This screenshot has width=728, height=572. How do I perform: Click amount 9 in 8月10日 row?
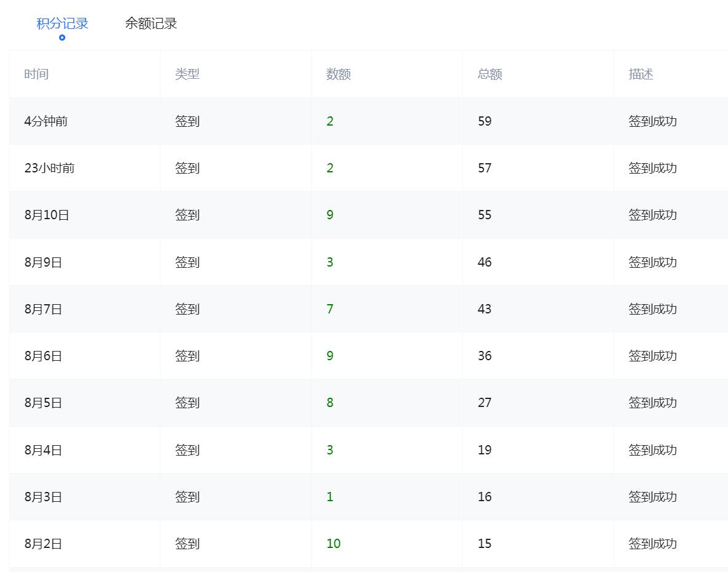point(330,215)
